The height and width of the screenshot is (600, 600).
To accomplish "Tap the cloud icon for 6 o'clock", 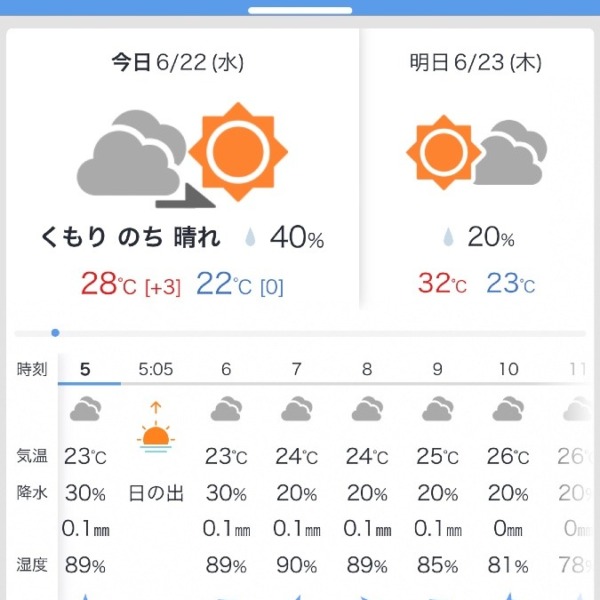I will coord(226,409).
